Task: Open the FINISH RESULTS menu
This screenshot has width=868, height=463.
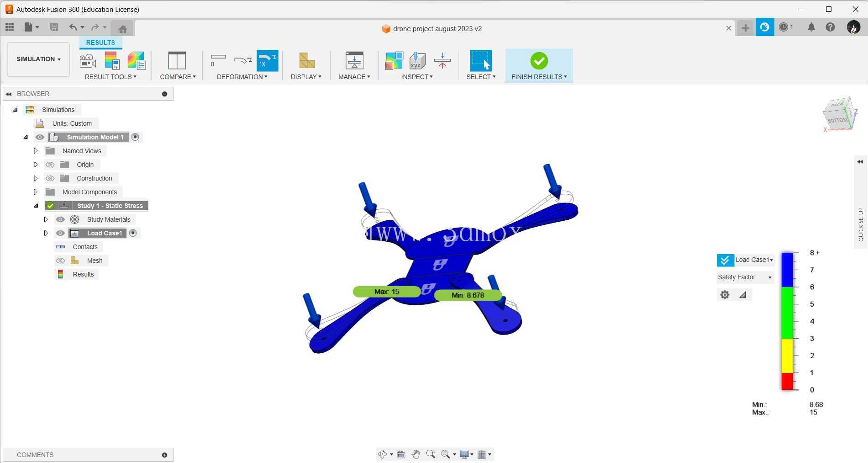Action: (539, 77)
